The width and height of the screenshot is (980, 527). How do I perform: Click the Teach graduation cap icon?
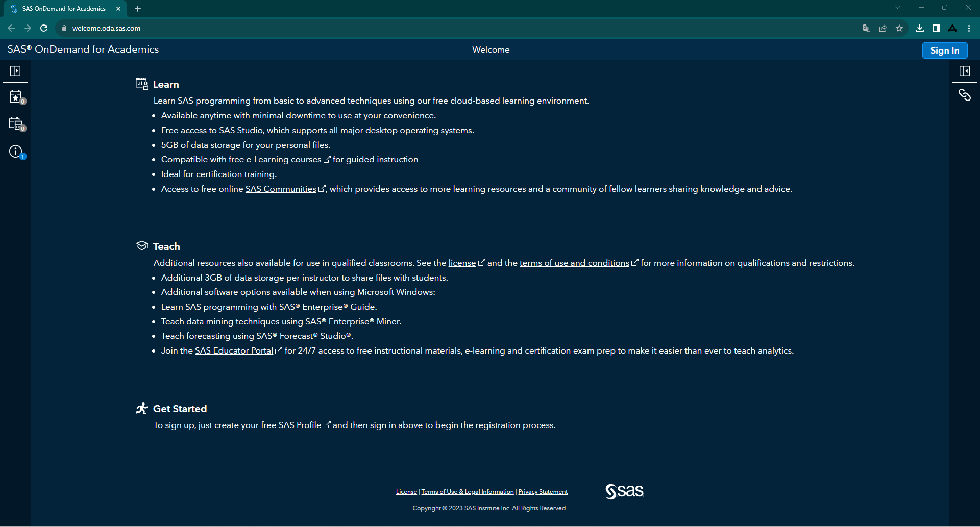coord(142,245)
